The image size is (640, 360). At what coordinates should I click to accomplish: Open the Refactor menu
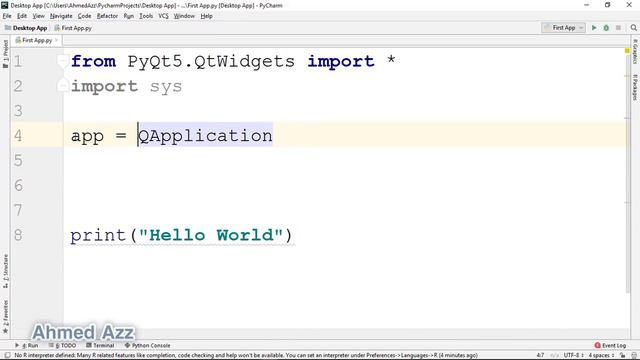(x=107, y=16)
